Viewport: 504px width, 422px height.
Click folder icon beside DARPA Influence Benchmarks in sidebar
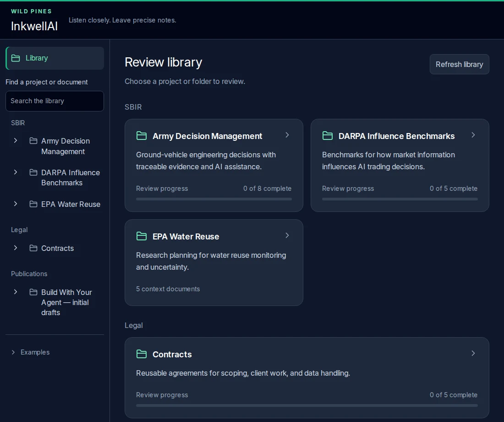(33, 172)
